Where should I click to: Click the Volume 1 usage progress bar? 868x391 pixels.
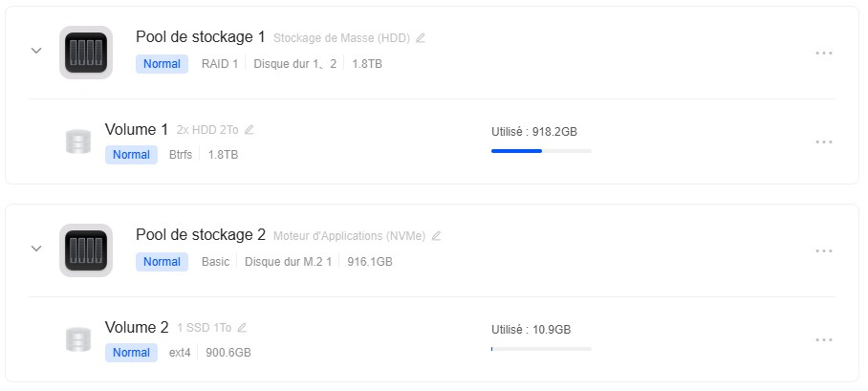(541, 151)
